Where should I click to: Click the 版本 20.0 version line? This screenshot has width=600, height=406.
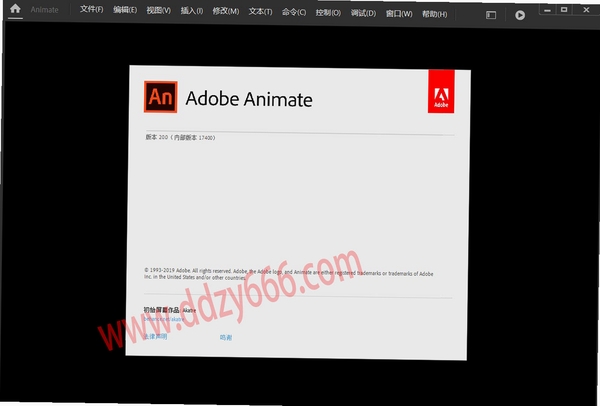pos(180,137)
